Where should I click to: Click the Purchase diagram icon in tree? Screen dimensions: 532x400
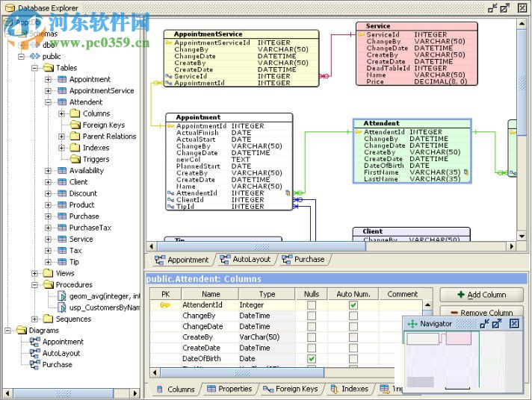pos(34,365)
